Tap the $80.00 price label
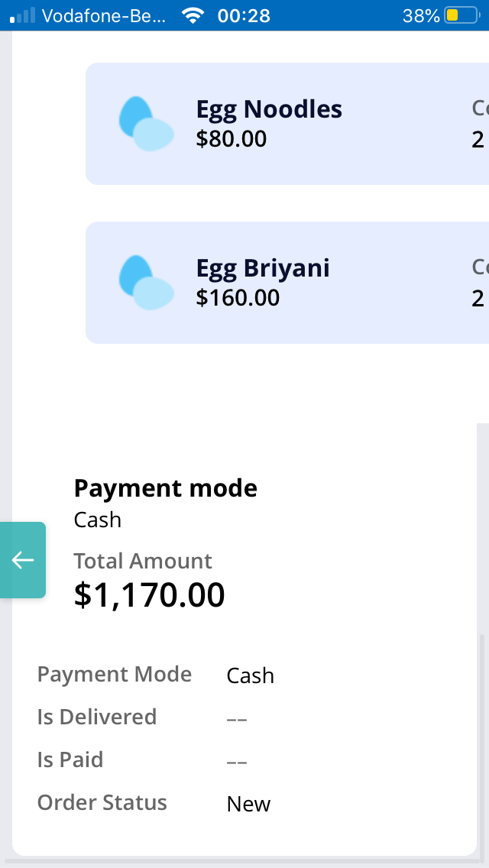Viewport: 489px width, 868px height. (x=232, y=139)
